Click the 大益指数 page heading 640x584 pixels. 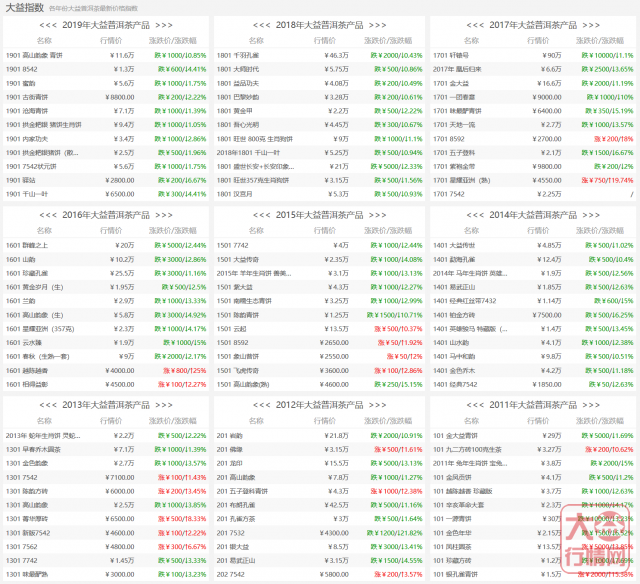[24, 7]
